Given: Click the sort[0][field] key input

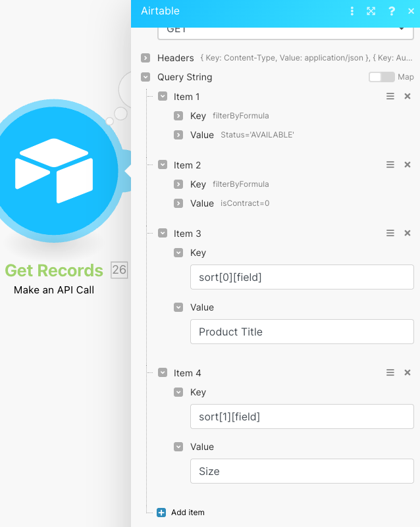Looking at the screenshot, I should click(302, 277).
